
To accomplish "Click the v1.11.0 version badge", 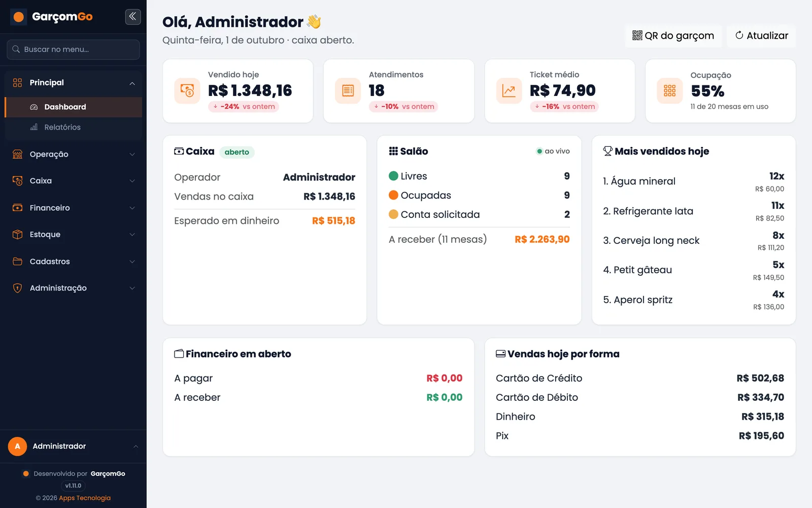I will pos(73,486).
